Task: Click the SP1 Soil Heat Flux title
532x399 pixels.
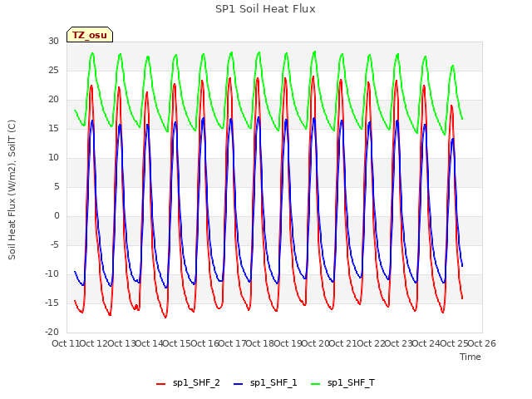Action: point(265,9)
